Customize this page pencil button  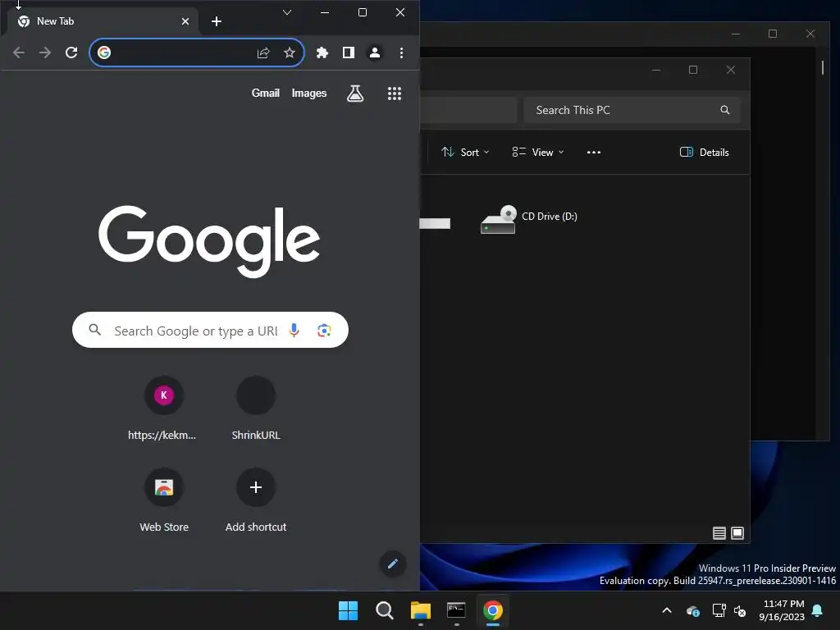[393, 564]
